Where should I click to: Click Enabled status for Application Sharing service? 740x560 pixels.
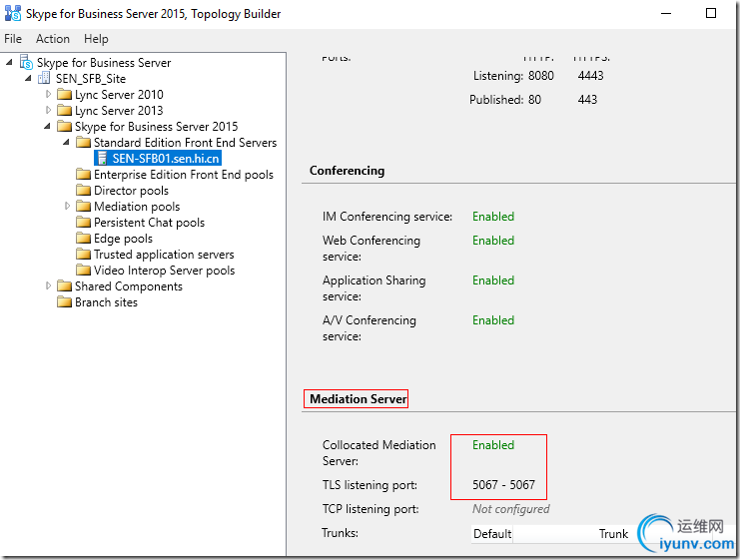pos(493,280)
